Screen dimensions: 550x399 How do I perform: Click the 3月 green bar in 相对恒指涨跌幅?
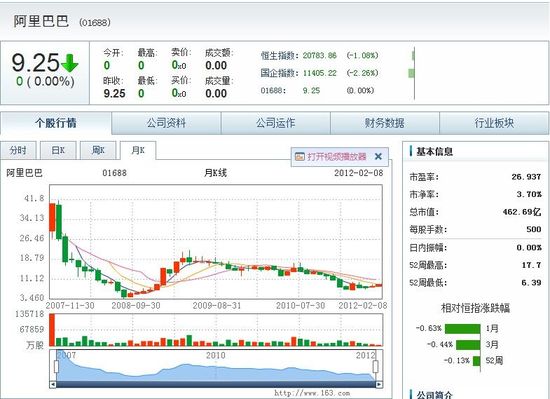click(468, 345)
